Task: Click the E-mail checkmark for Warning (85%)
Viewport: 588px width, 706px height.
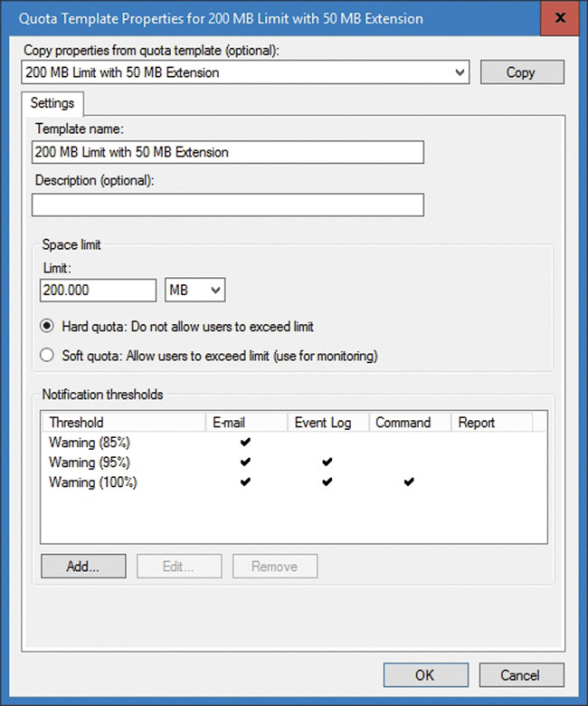Action: point(245,442)
